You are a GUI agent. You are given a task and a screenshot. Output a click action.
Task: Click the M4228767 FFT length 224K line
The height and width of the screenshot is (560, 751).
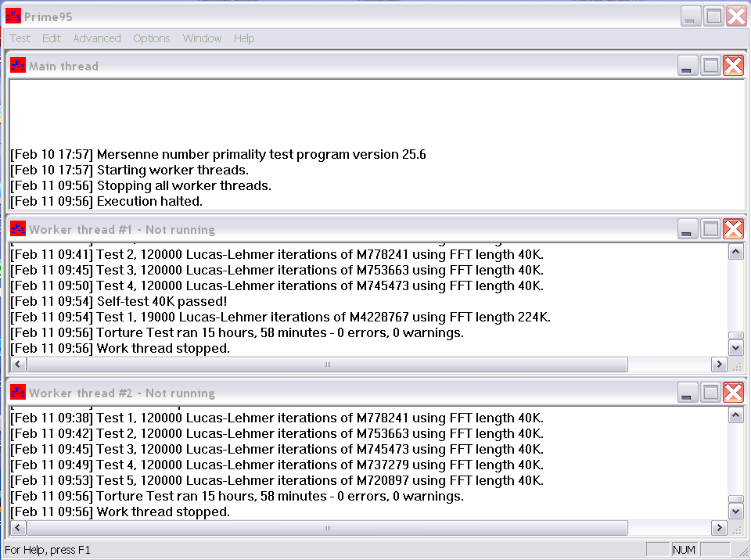(x=281, y=317)
